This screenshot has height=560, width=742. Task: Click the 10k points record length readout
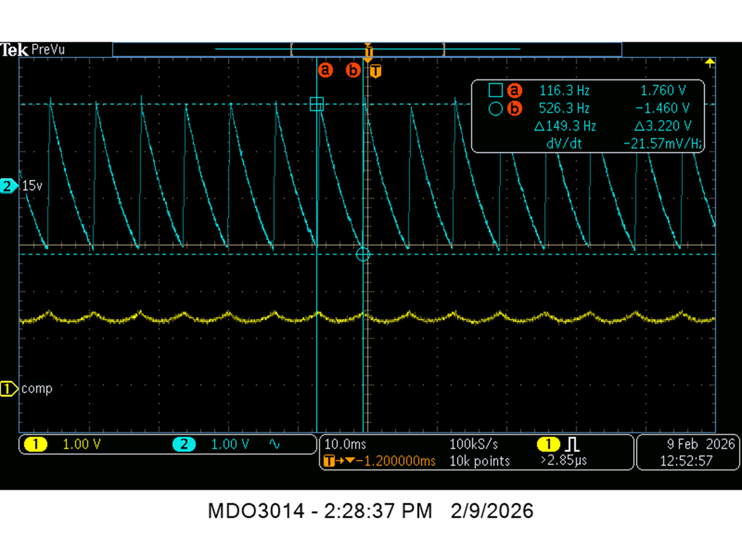480,461
